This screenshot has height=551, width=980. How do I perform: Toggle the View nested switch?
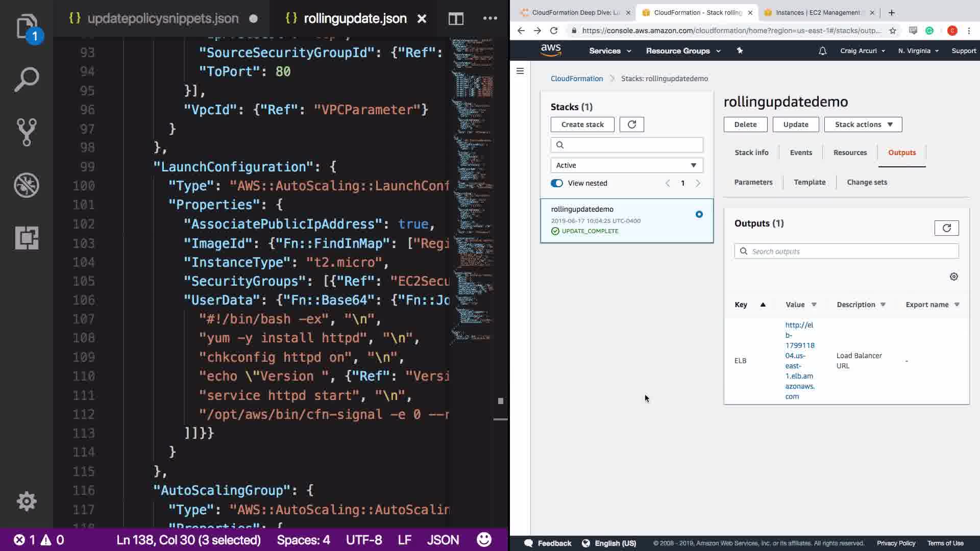coord(557,183)
